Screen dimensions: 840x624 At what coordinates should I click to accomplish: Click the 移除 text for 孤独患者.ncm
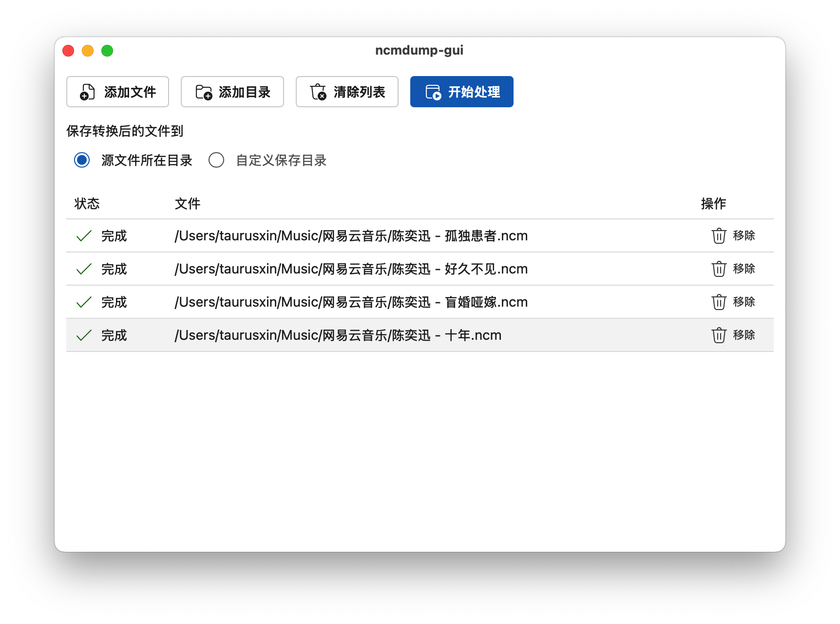click(x=744, y=236)
